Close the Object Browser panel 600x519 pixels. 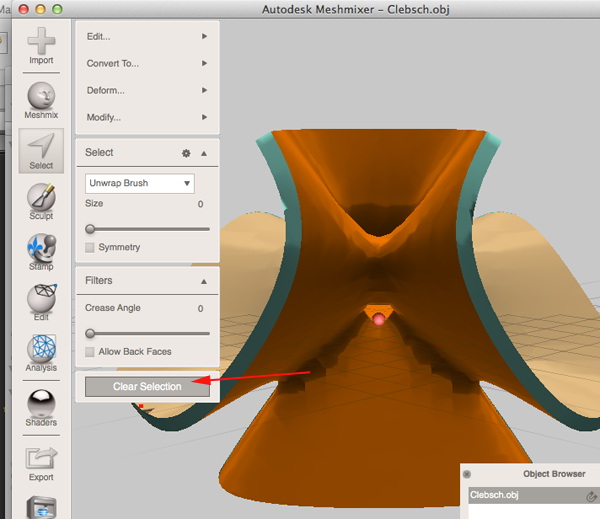click(466, 474)
